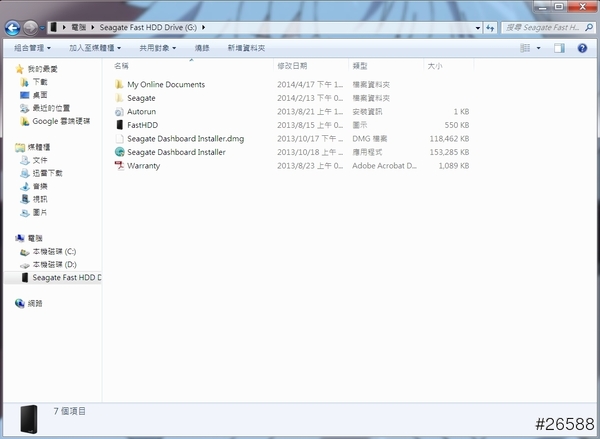
Task: Click the DMG 檔案 type cell
Action: [370, 139]
